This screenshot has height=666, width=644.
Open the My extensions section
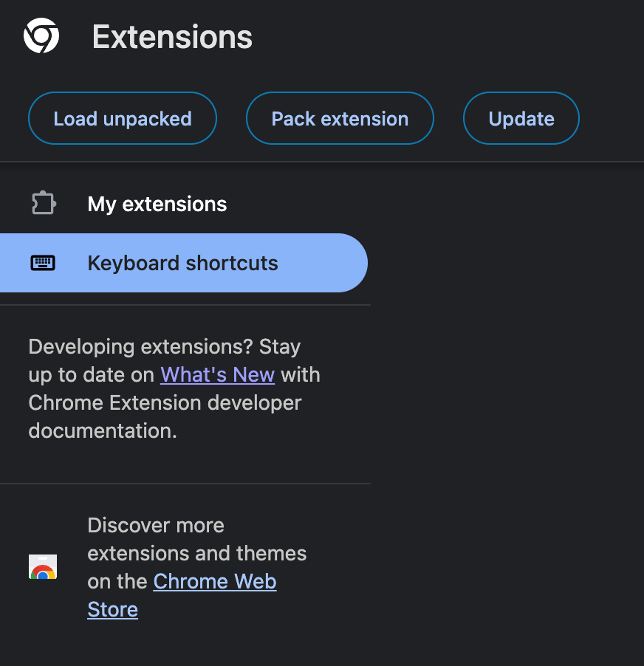click(157, 204)
